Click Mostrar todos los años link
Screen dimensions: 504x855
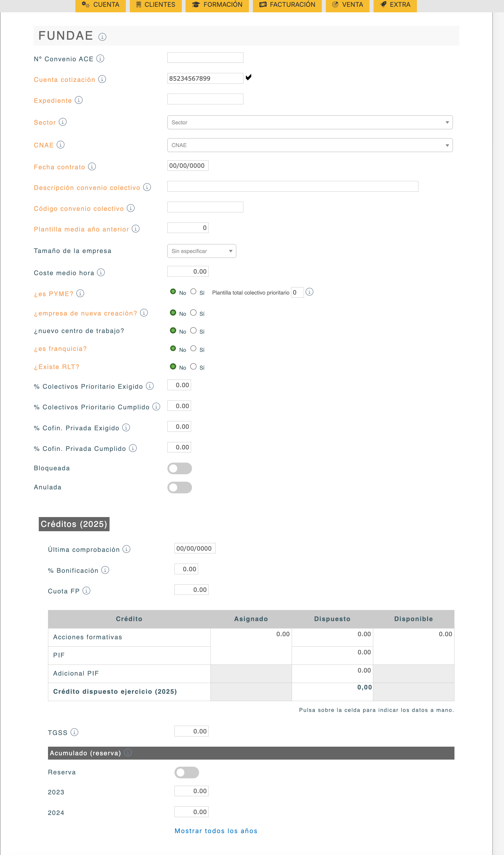pos(216,831)
